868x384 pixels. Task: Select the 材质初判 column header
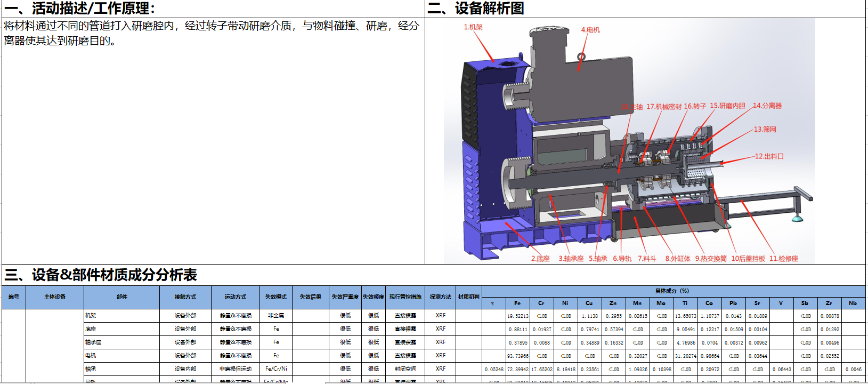469,297
